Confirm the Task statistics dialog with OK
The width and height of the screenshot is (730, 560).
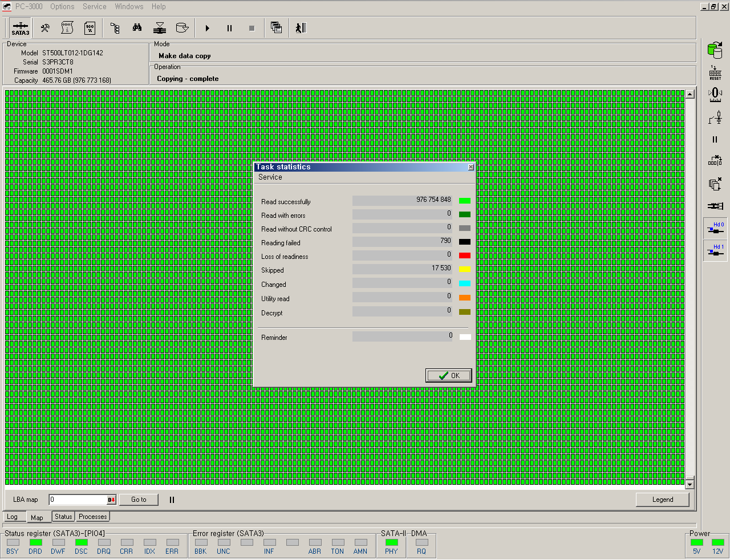coord(449,375)
